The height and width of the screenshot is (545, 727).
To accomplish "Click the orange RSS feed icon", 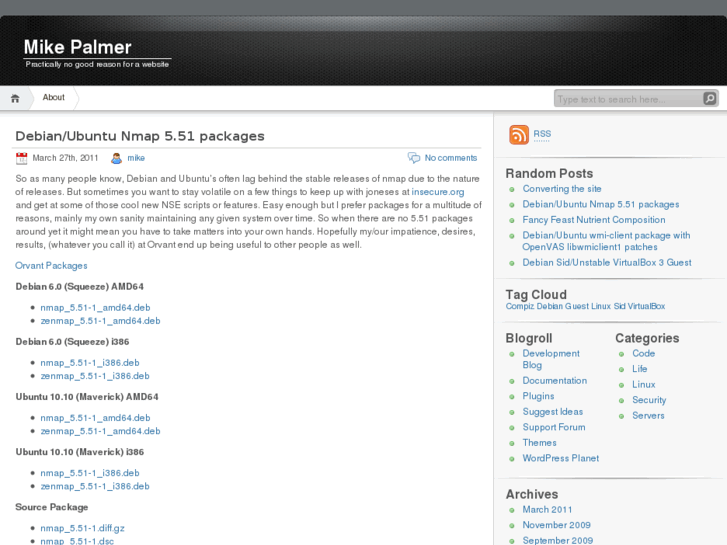I will 519,135.
